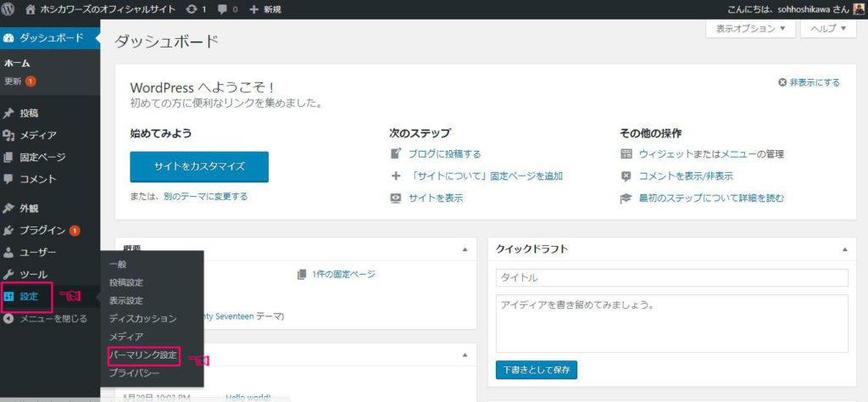Click the 固定ページ pages icon

(x=8, y=157)
